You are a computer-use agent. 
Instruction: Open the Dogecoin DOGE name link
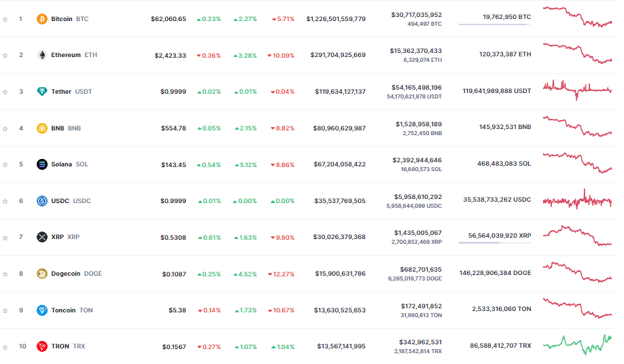tap(76, 274)
